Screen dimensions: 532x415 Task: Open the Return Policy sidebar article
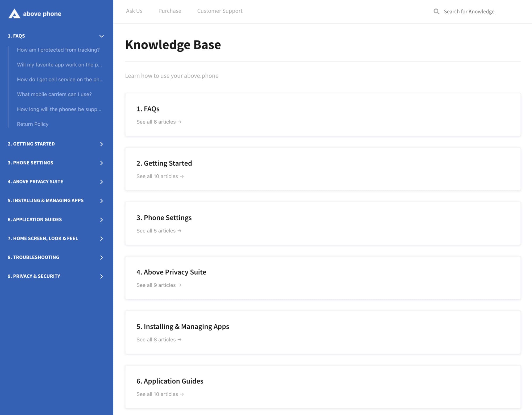tap(33, 124)
